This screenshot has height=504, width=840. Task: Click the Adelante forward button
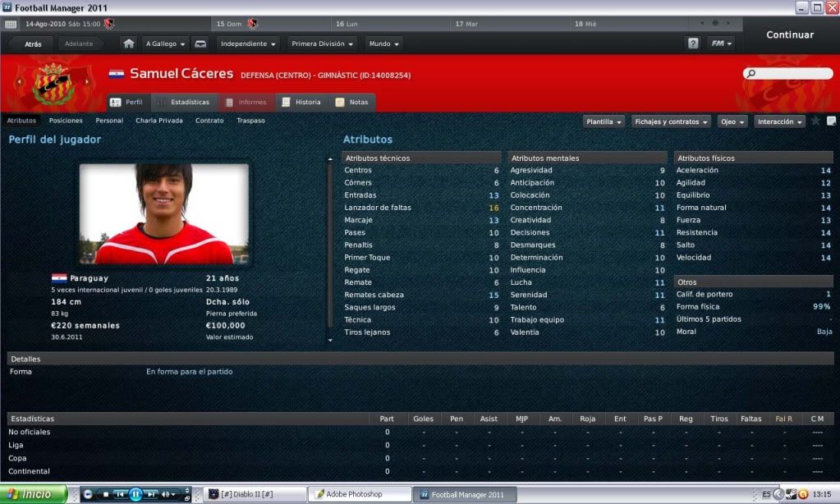pos(79,44)
